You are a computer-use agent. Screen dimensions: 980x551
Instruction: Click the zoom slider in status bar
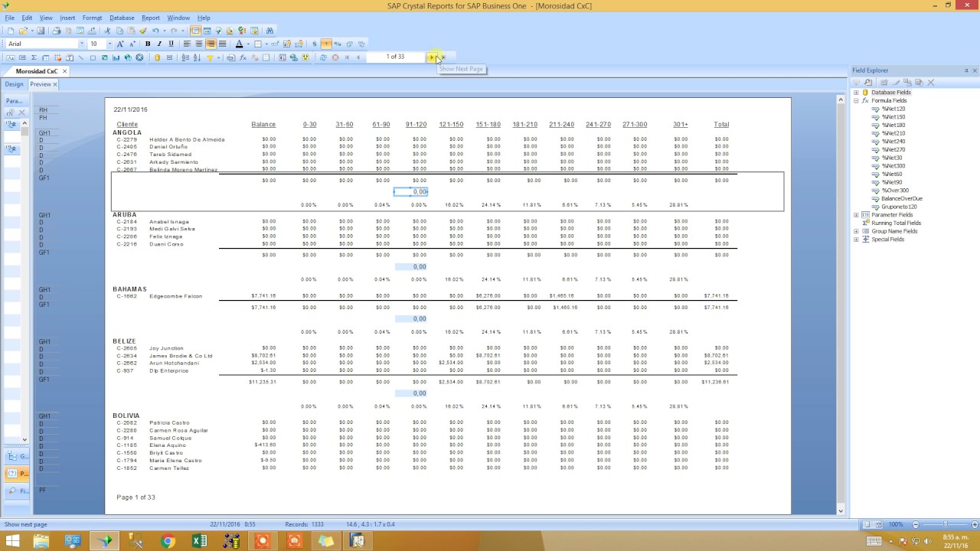coord(945,524)
